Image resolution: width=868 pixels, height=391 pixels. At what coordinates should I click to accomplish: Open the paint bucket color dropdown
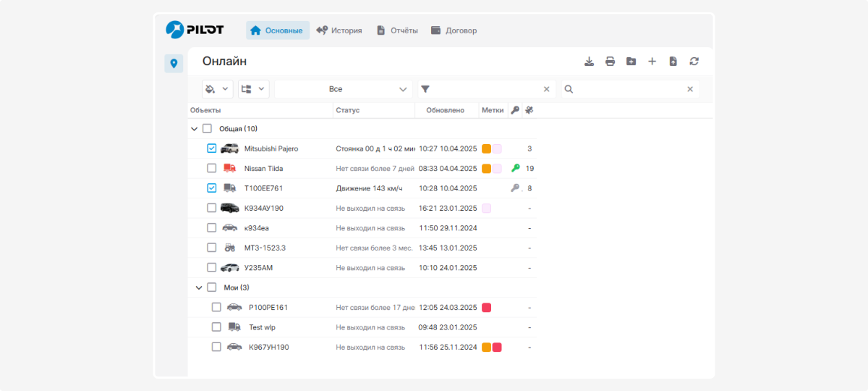(217, 89)
